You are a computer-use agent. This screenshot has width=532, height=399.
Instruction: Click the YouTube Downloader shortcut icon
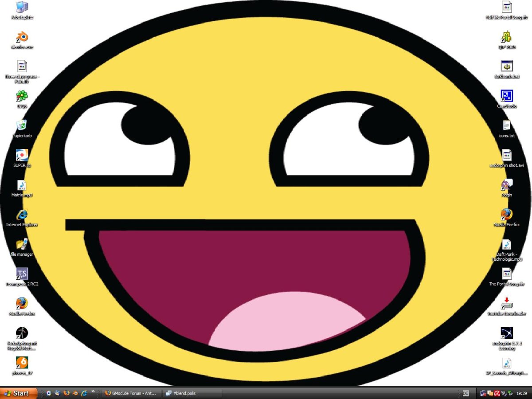(x=507, y=303)
